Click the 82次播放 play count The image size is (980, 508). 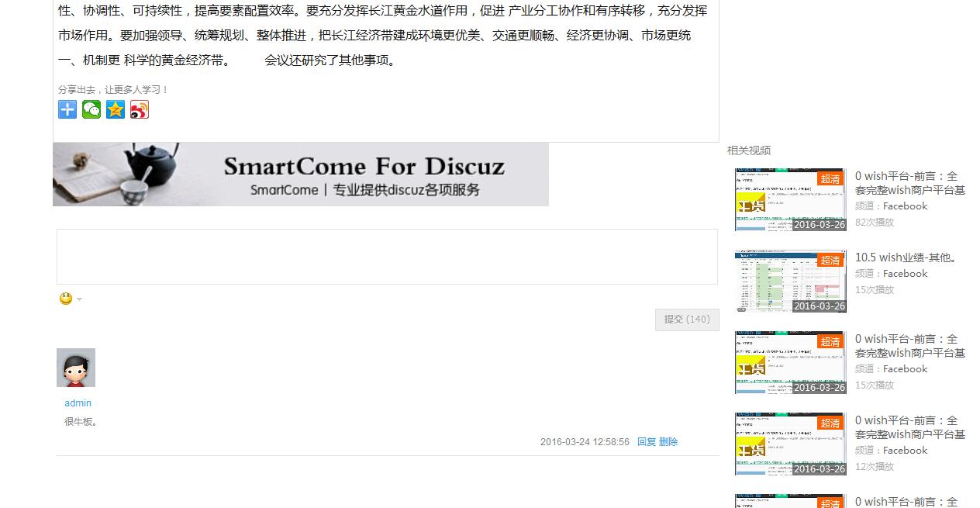(875, 223)
